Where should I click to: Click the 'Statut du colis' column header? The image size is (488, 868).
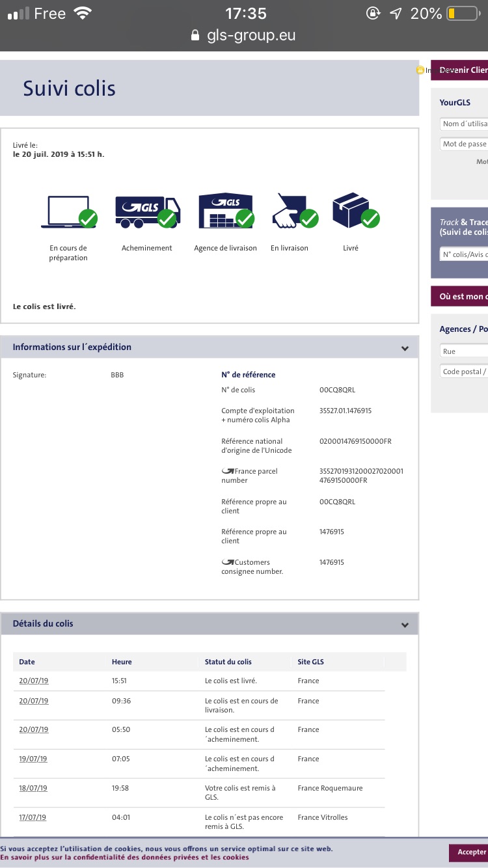pyautogui.click(x=228, y=662)
